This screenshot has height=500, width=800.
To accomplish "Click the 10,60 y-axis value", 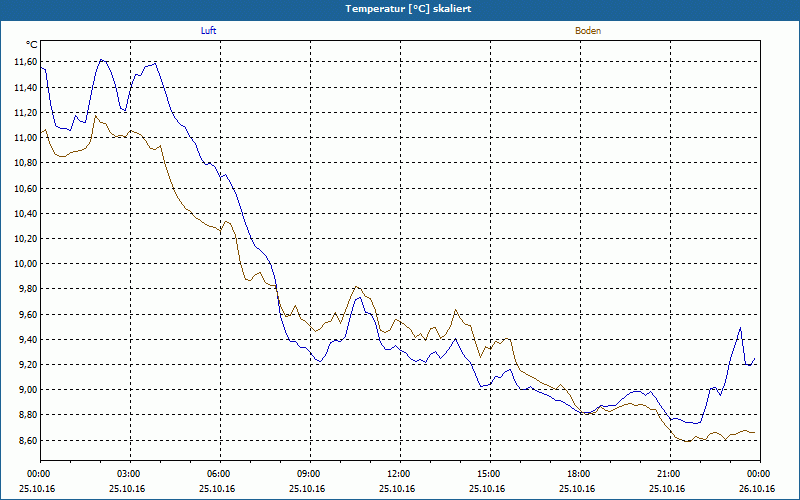I will 27,189.
